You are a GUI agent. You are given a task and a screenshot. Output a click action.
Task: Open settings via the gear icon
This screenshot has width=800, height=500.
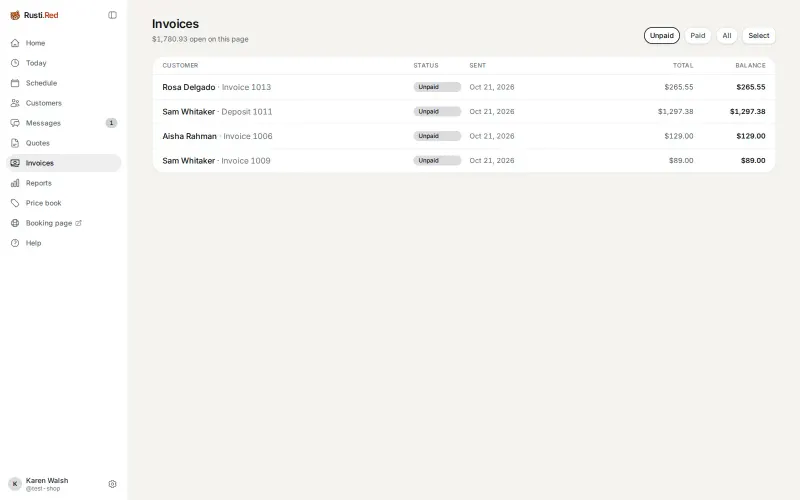click(112, 484)
